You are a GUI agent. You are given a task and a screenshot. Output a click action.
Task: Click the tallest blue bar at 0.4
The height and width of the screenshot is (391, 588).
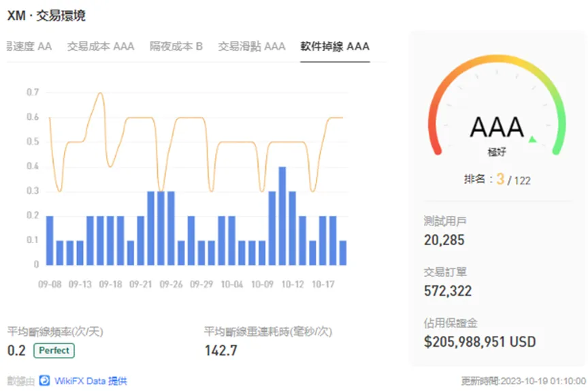point(282,216)
